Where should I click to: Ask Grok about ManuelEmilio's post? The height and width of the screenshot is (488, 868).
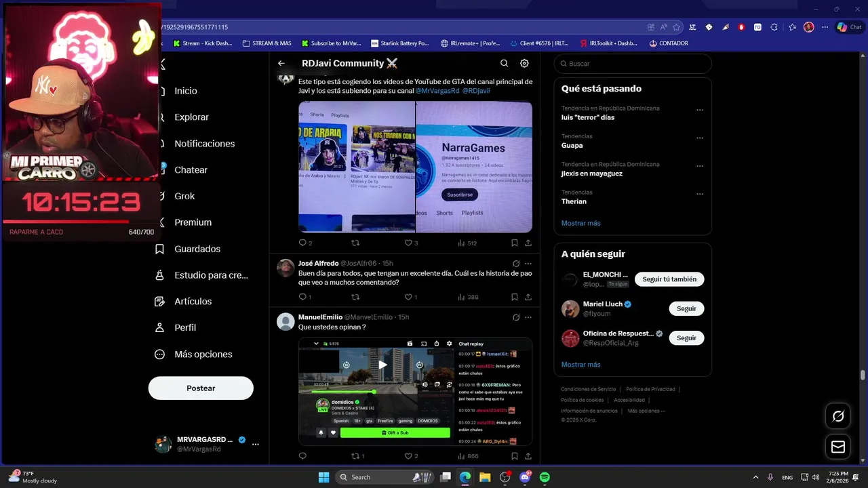point(516,317)
